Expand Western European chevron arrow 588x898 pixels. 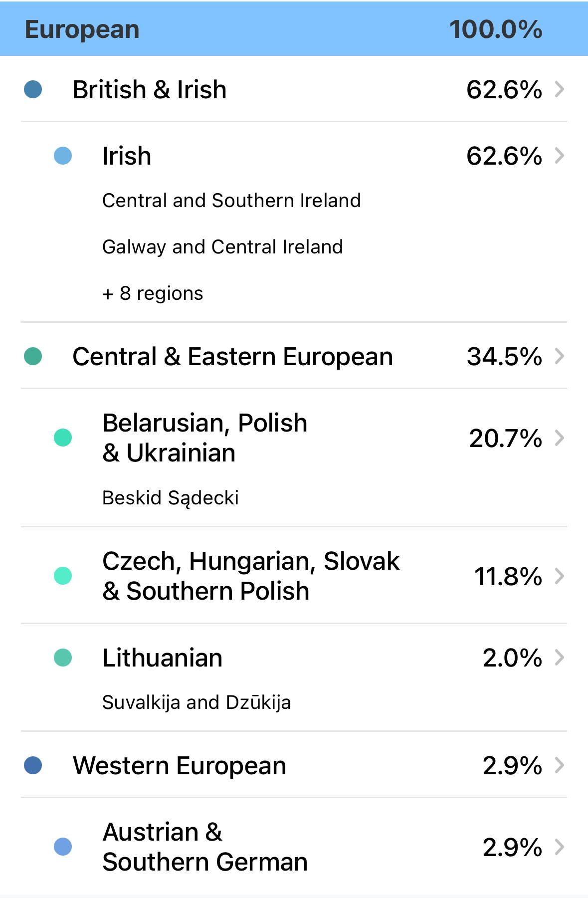(x=560, y=765)
